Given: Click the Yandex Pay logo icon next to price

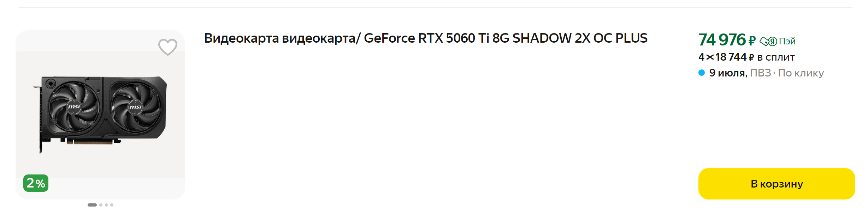Looking at the screenshot, I should pos(768,42).
